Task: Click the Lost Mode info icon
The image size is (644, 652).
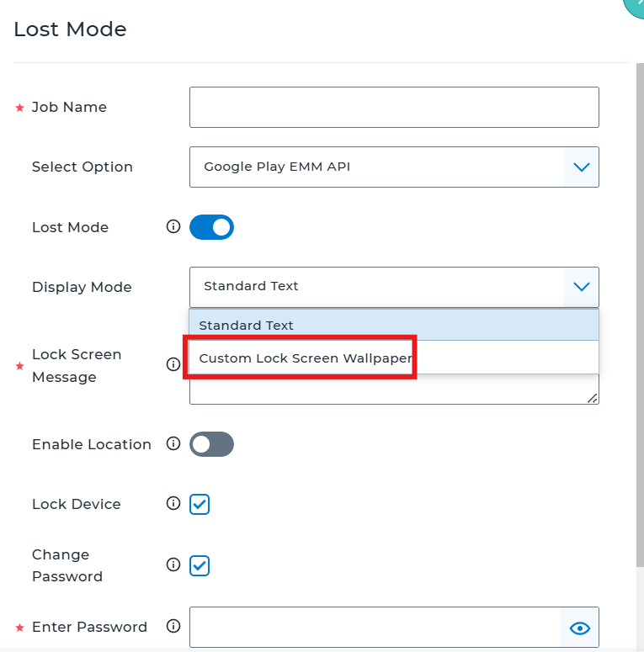Action: pyautogui.click(x=173, y=226)
